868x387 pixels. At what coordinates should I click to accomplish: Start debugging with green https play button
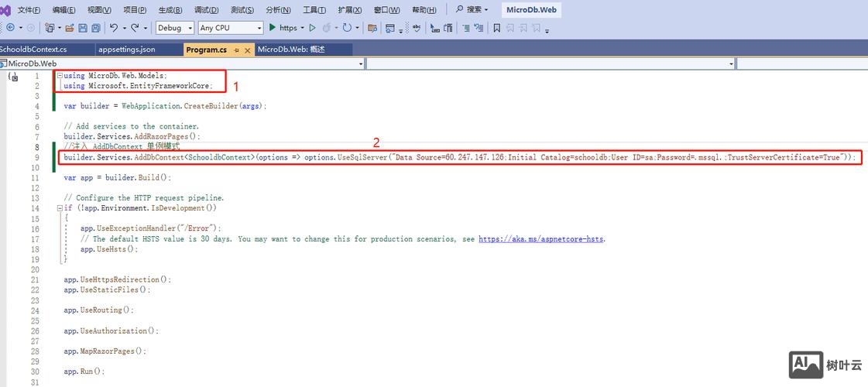pos(283,28)
